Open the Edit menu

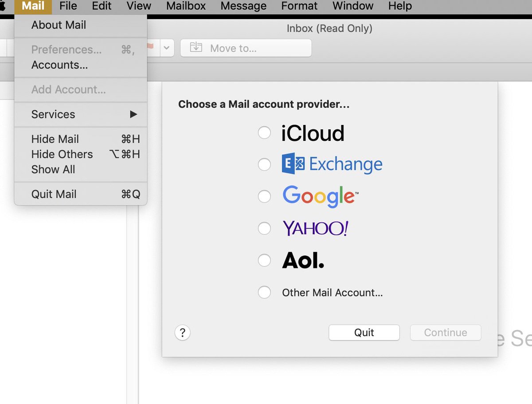[x=102, y=6]
